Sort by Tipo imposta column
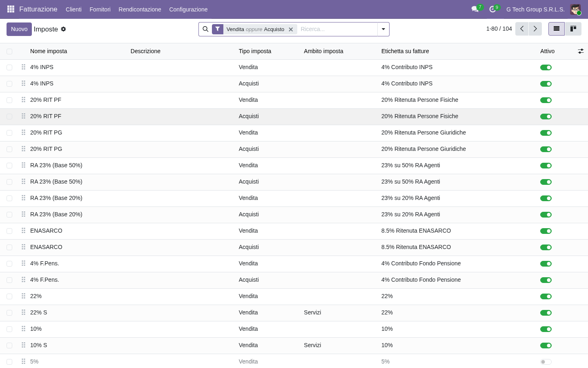This screenshot has width=588, height=368. click(255, 51)
